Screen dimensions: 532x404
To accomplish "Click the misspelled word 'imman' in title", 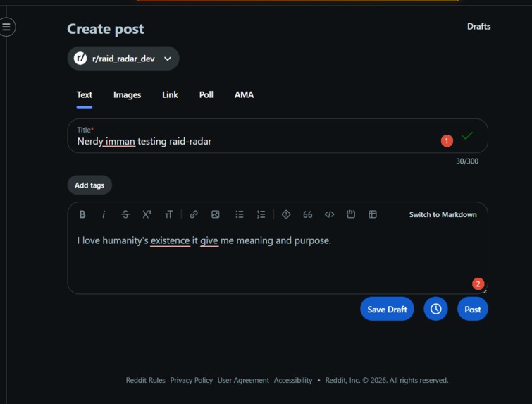I will pyautogui.click(x=120, y=141).
